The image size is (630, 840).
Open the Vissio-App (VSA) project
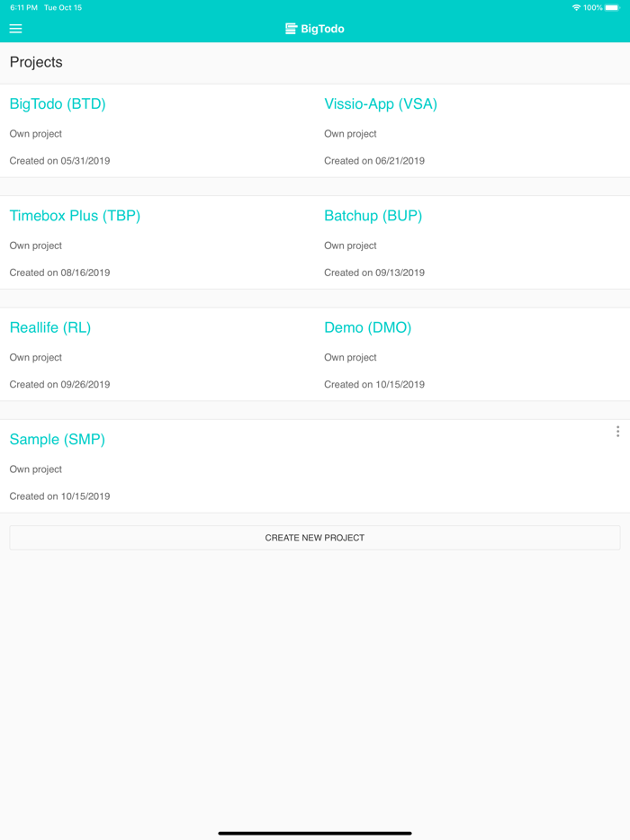coord(381,104)
